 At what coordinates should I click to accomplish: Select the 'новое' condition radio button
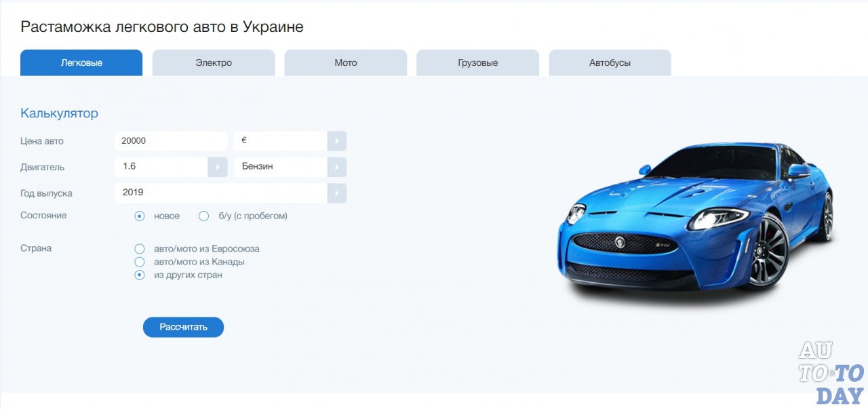tap(140, 216)
